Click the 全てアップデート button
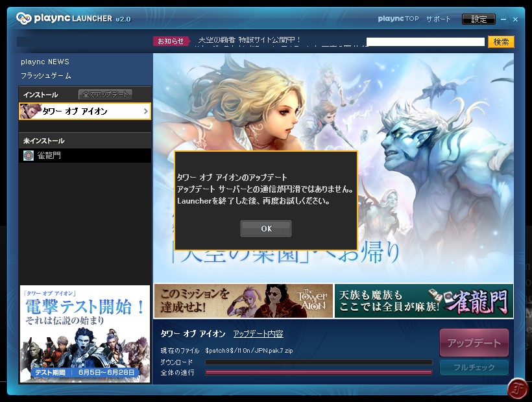 (106, 94)
